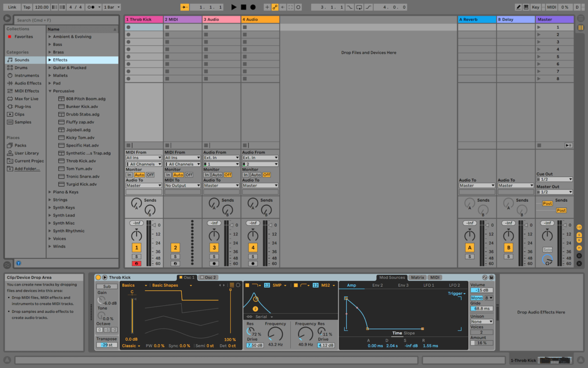Viewport: 588px width, 368px height.
Task: Toggle the computer MIDI keyboard icon
Action: pyautogui.click(x=526, y=7)
